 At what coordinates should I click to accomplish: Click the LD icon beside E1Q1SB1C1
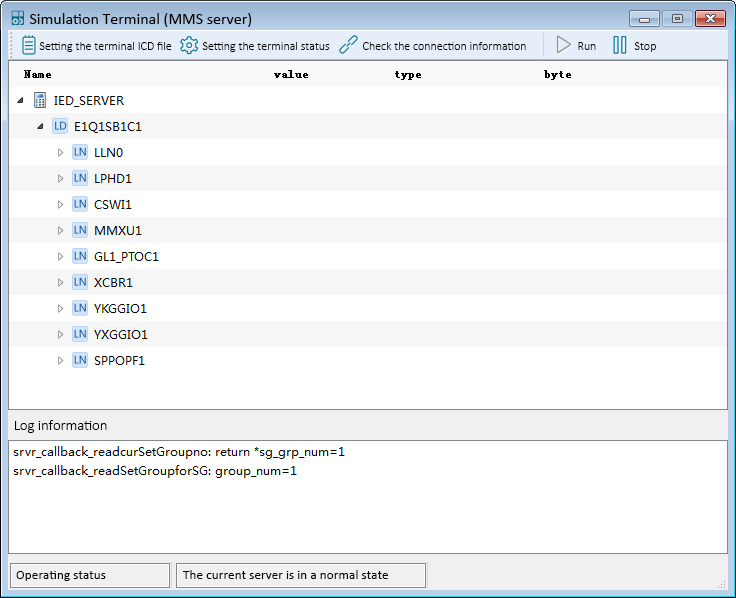coord(60,127)
